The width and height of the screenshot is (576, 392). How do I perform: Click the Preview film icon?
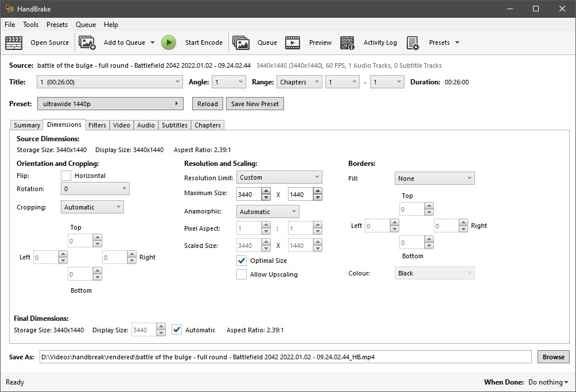[293, 42]
